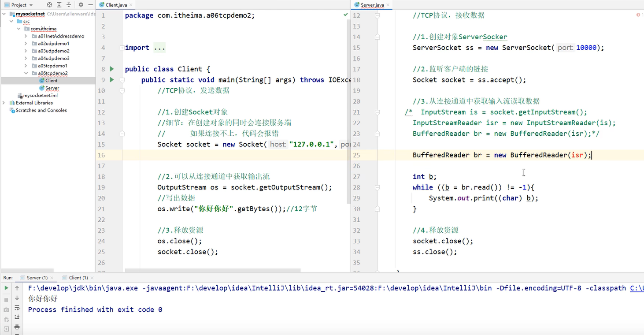The height and width of the screenshot is (335, 644).
Task: Click the Collapse All icon in Project panel
Action: (69, 5)
